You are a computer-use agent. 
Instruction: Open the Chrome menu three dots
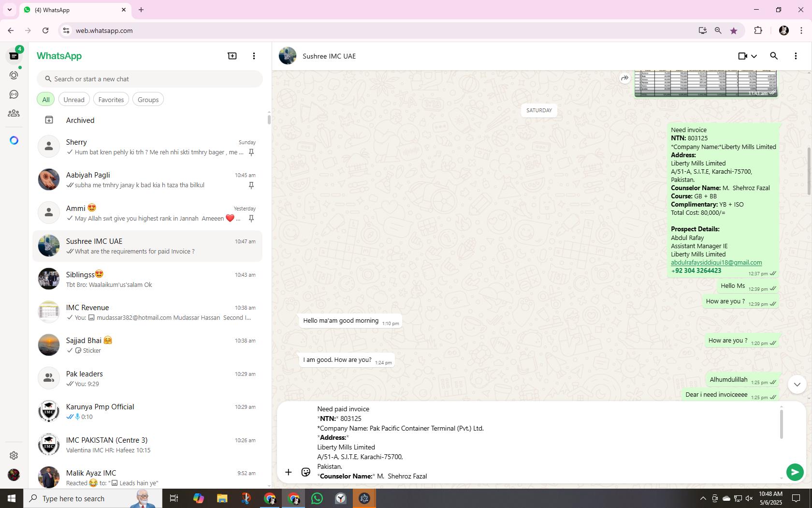801,30
